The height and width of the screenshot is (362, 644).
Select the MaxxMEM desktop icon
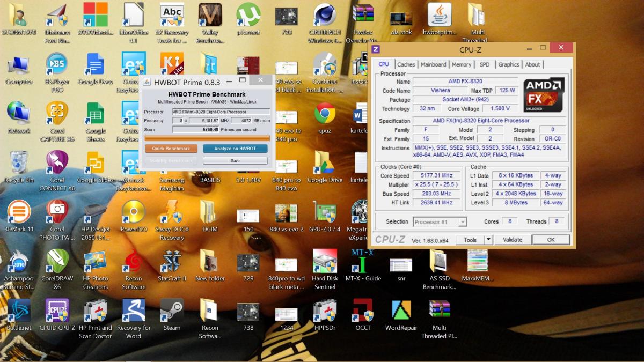click(x=478, y=265)
